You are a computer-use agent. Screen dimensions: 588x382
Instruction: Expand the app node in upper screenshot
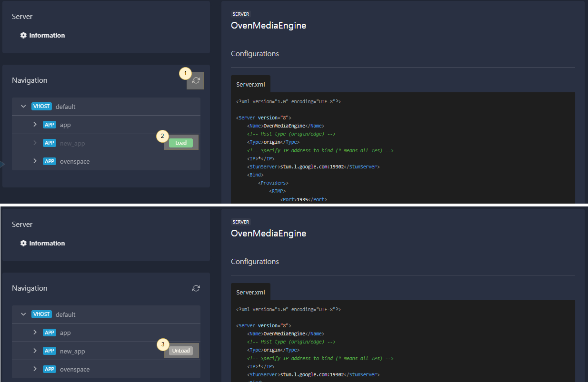coord(35,125)
